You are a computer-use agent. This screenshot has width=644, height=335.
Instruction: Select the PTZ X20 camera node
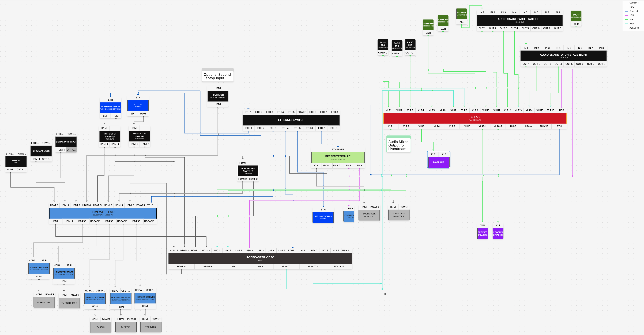tap(138, 105)
